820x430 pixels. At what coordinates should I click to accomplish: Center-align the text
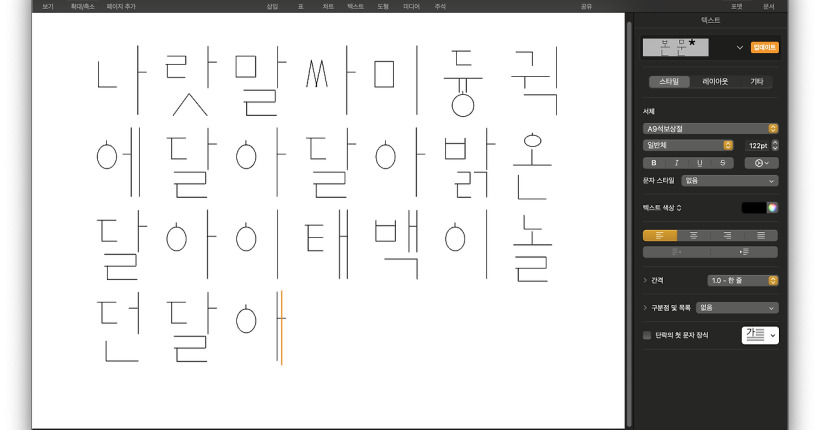click(693, 235)
